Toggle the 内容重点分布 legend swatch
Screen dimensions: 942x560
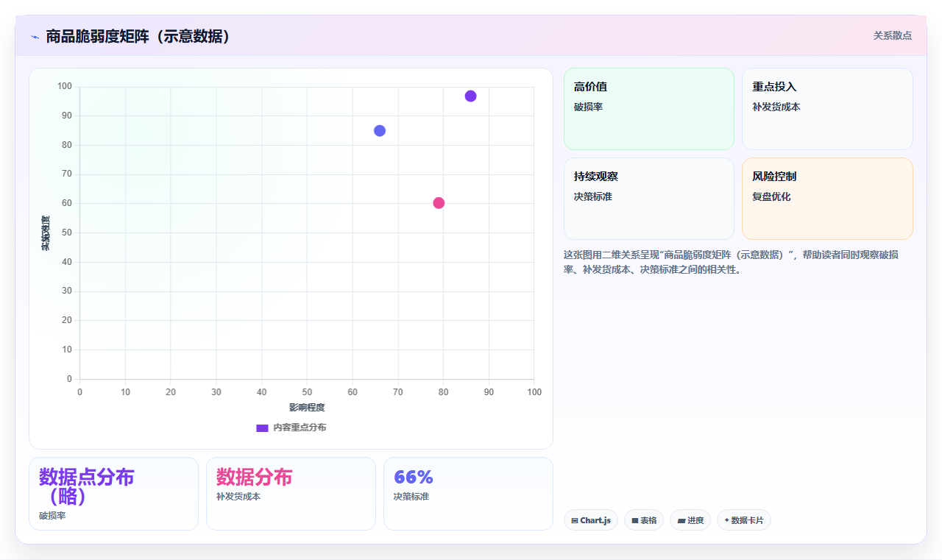(262, 428)
